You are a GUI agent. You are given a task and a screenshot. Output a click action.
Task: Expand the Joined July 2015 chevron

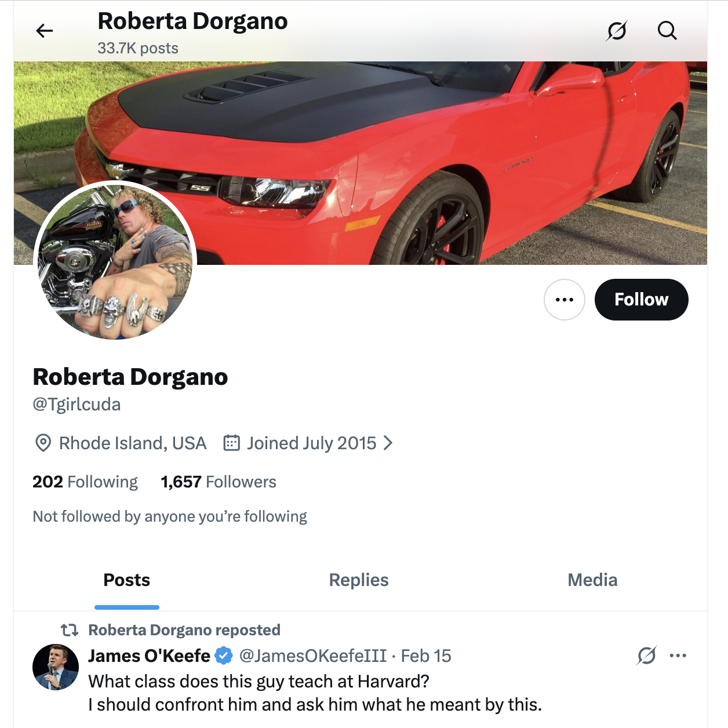coord(388,443)
